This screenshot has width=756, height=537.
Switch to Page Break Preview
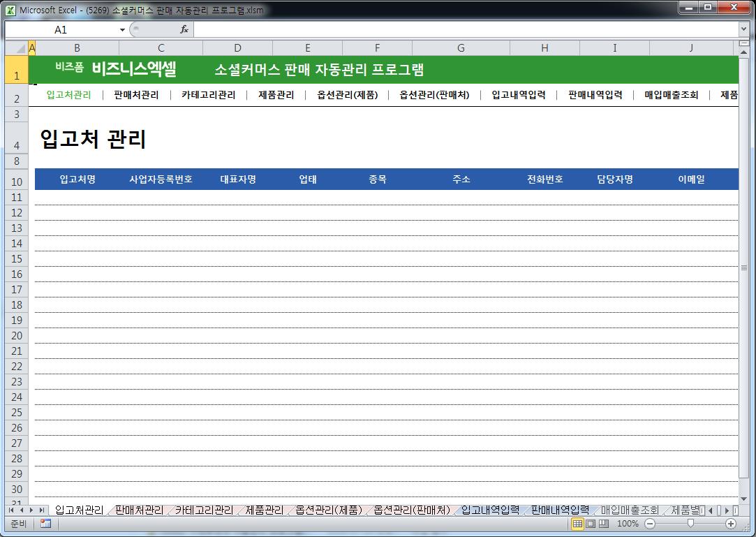tap(603, 524)
